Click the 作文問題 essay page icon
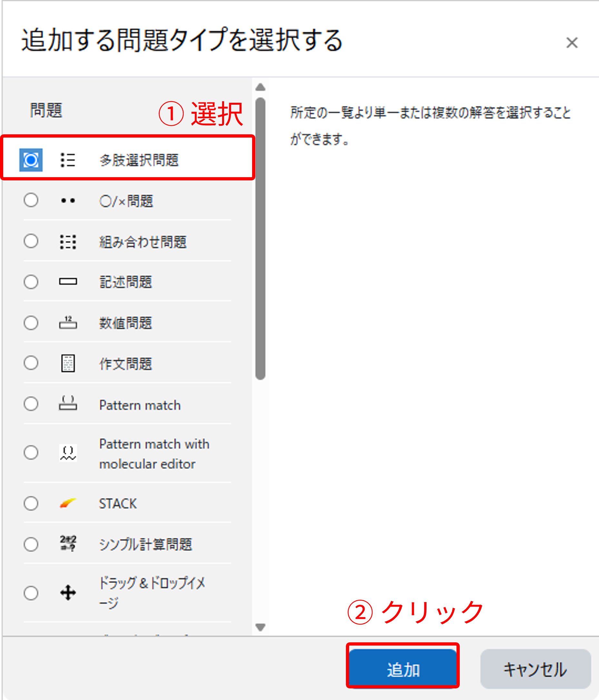This screenshot has width=599, height=700. pyautogui.click(x=68, y=363)
